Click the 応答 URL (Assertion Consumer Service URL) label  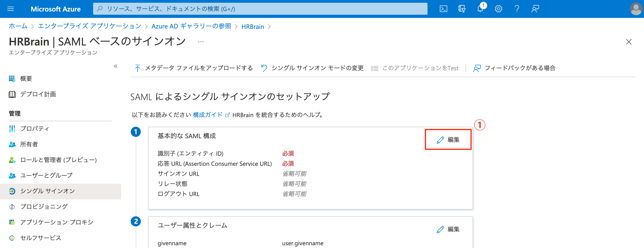215,164
